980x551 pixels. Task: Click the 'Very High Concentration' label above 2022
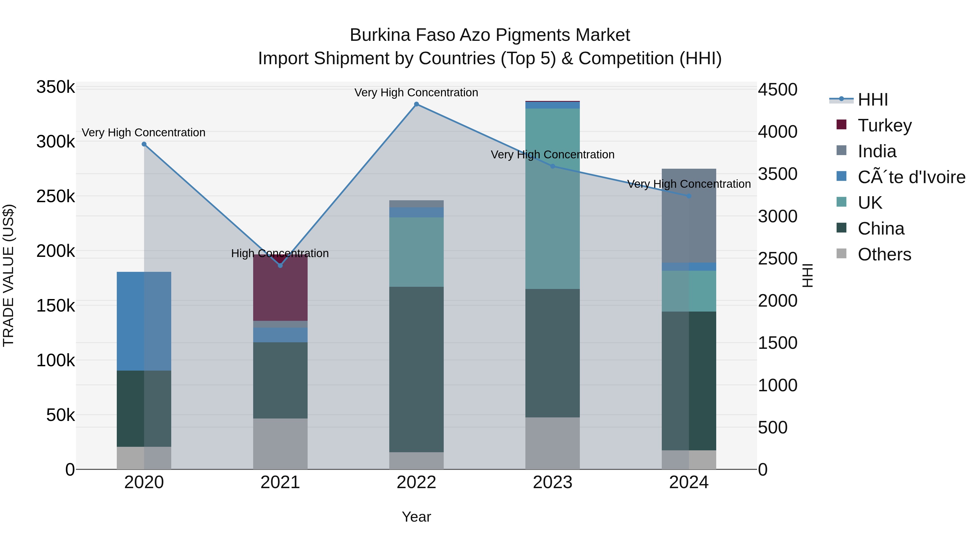pyautogui.click(x=416, y=93)
